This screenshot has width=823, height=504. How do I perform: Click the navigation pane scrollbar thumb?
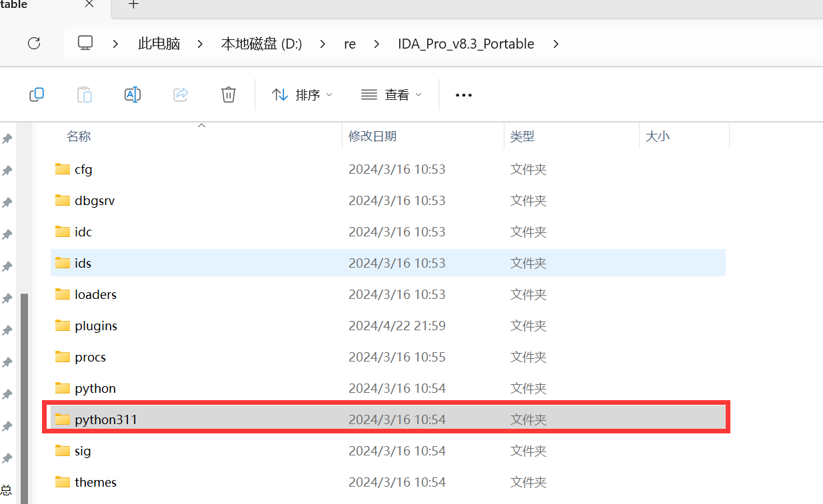pyautogui.click(x=25, y=398)
